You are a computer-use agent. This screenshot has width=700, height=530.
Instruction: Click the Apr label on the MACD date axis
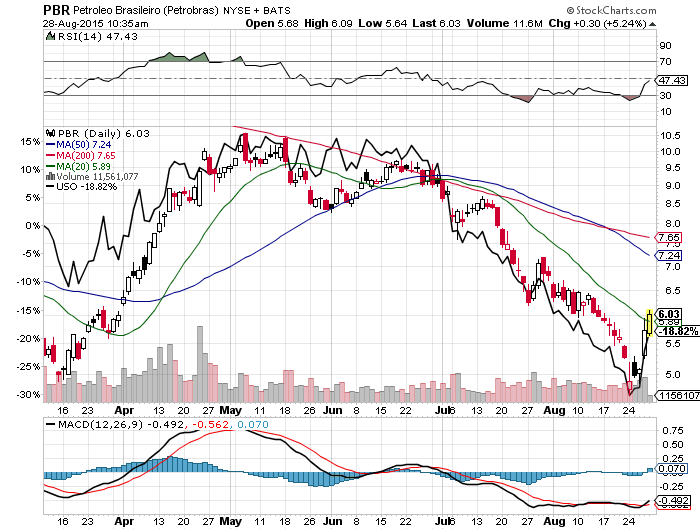click(124, 521)
